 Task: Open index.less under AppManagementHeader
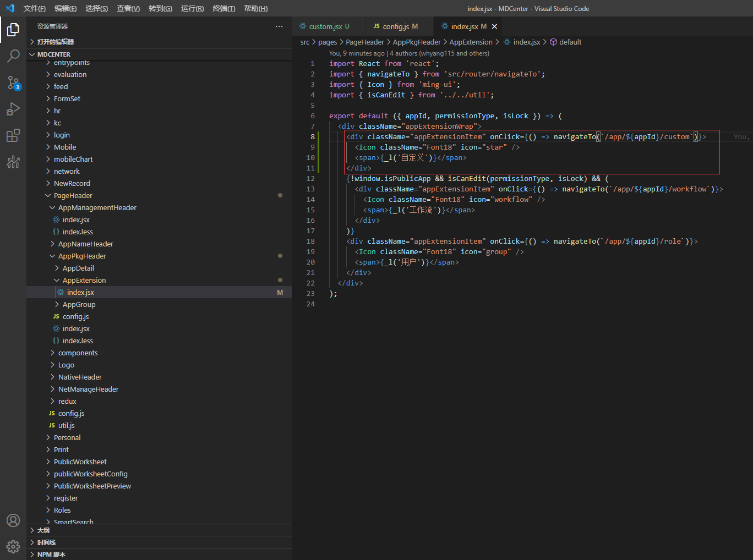point(159,232)
